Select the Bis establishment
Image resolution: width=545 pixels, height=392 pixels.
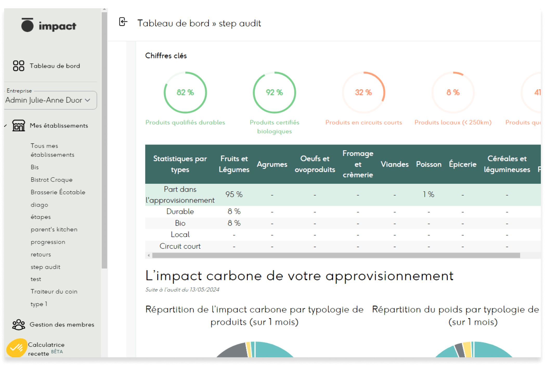(35, 167)
